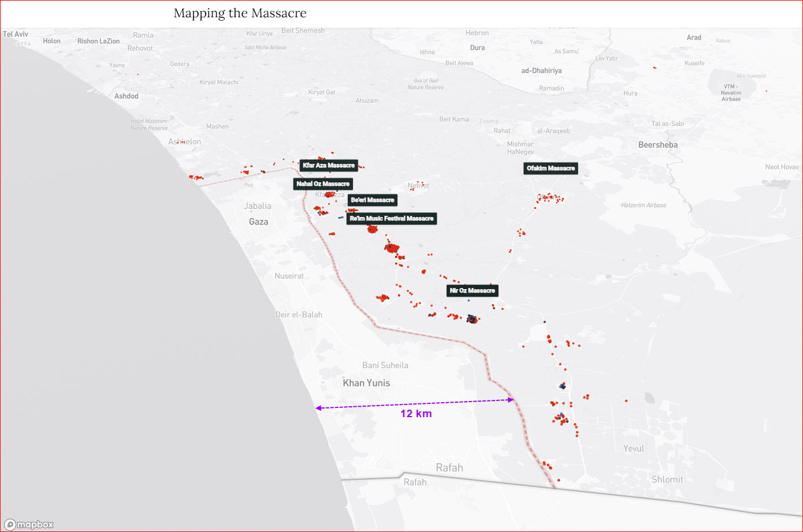
Task: Select the Nuseirat place name
Action: (289, 276)
